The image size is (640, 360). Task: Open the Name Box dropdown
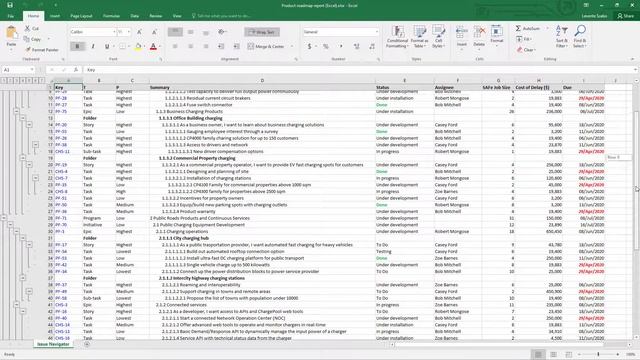pyautogui.click(x=32, y=70)
